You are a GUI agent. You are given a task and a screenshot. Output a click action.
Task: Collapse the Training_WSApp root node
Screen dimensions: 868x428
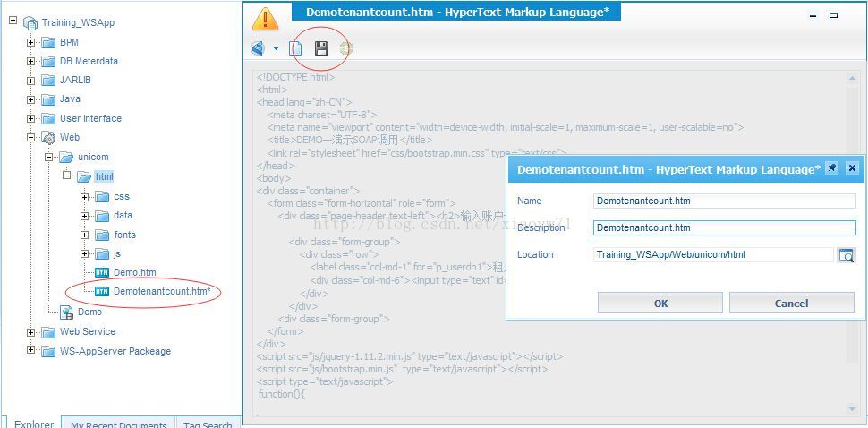point(13,20)
